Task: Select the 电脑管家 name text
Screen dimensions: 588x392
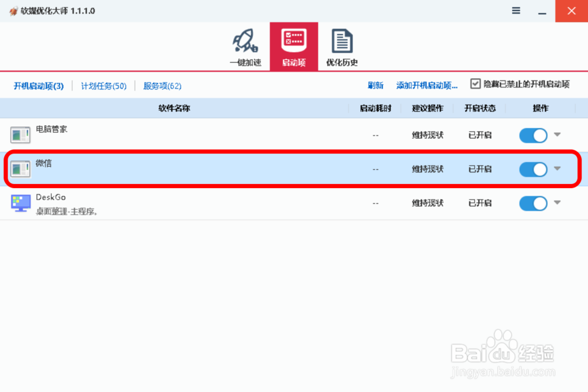Action: (51, 129)
